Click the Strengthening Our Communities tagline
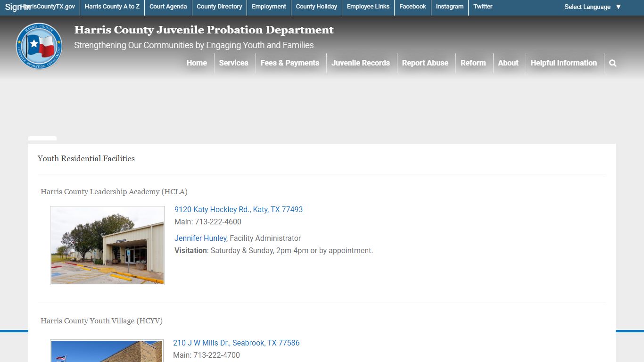 [x=194, y=45]
